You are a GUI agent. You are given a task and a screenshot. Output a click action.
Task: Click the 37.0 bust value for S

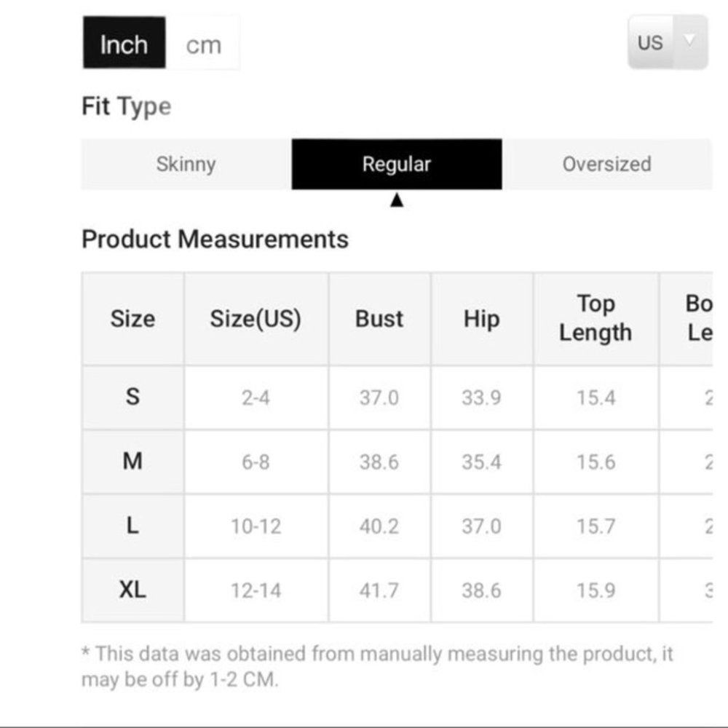[379, 397]
